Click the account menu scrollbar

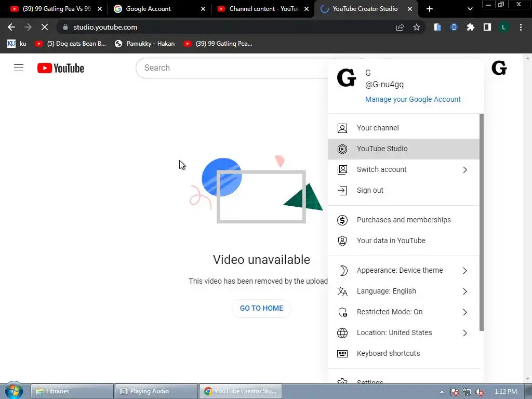click(x=482, y=222)
